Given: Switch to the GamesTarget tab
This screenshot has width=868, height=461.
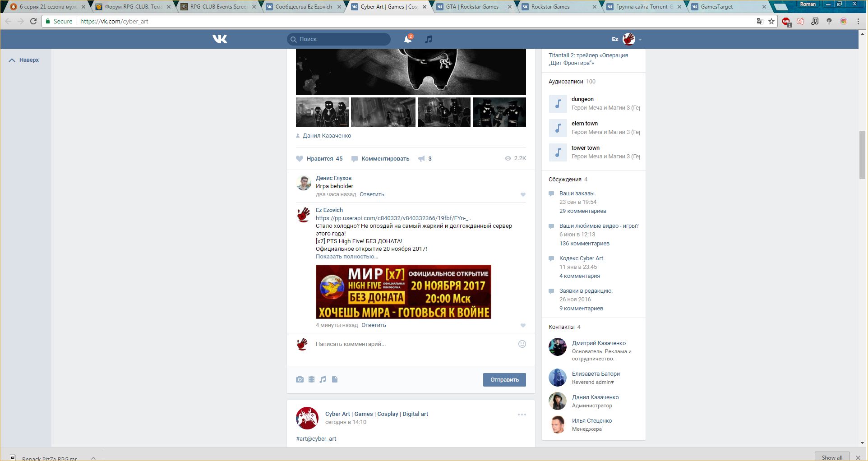Looking at the screenshot, I should click(729, 7).
